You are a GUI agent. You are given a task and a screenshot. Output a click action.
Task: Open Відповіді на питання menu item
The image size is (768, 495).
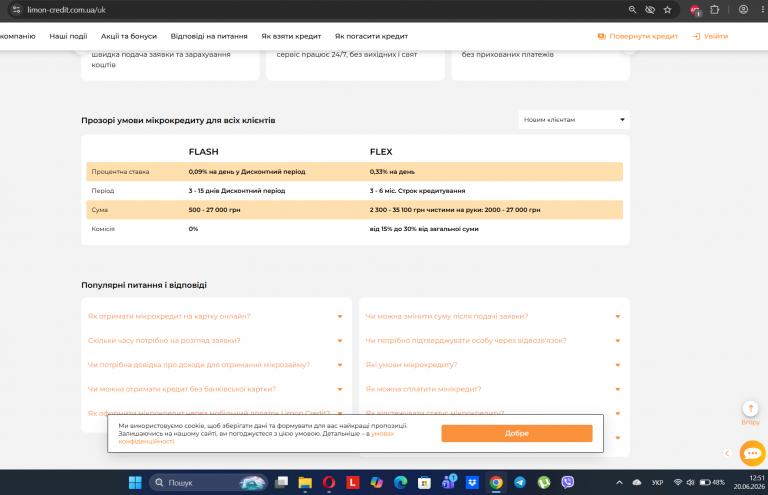point(209,36)
